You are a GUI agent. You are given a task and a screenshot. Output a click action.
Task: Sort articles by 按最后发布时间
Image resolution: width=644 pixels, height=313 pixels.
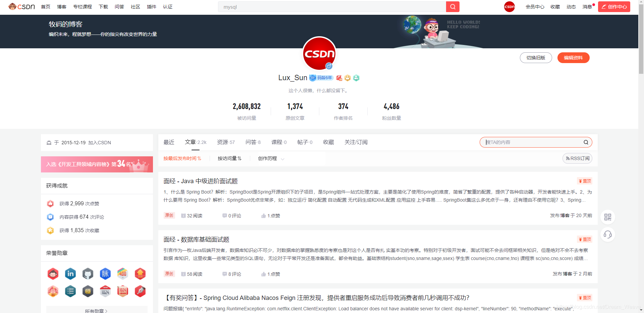(182, 158)
